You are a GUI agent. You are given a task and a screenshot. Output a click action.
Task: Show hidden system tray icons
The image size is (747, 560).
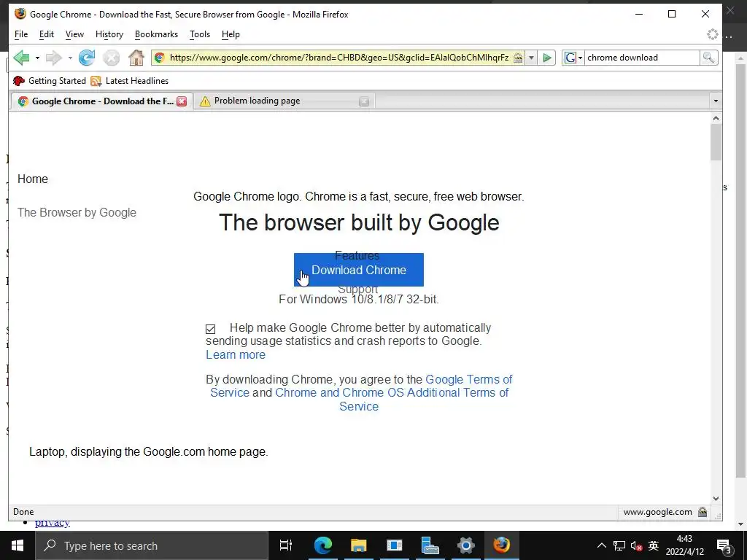coord(602,545)
